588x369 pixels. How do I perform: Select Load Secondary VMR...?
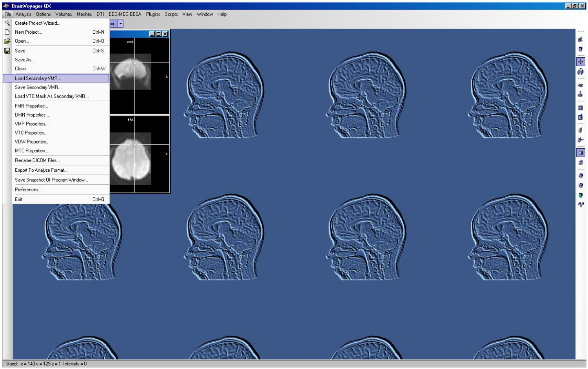click(56, 78)
